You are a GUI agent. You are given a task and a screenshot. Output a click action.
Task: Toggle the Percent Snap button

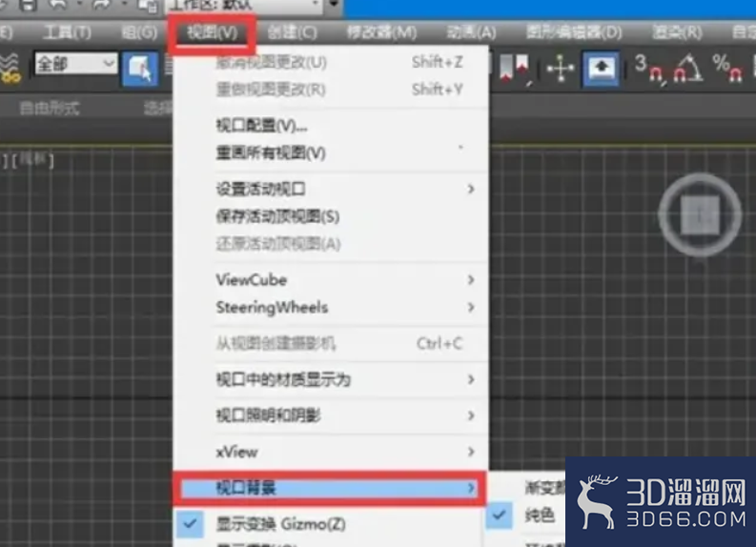727,69
